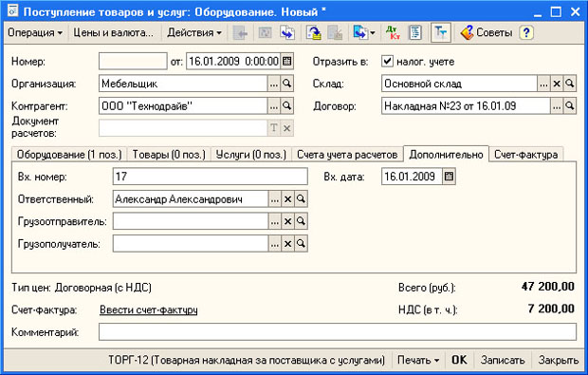
Task: Open Счета учета расчетов tab
Action: click(x=347, y=155)
